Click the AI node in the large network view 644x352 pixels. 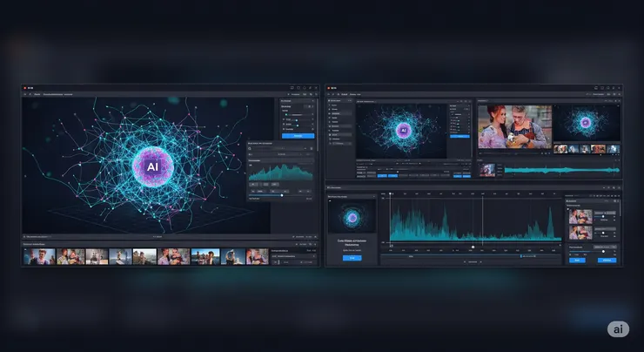pos(153,166)
